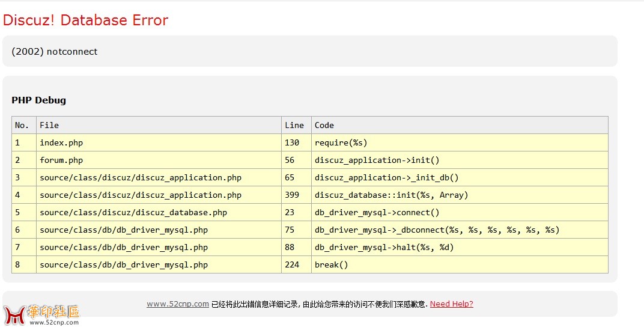The width and height of the screenshot is (644, 330).
Task: Click db_driver_mysql.php file cell in row 8
Action: pos(159,264)
